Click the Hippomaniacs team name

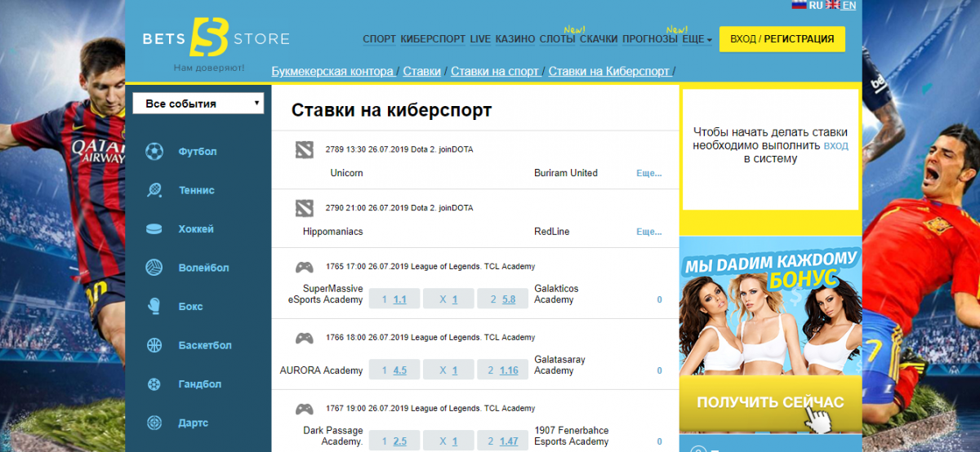(x=332, y=232)
